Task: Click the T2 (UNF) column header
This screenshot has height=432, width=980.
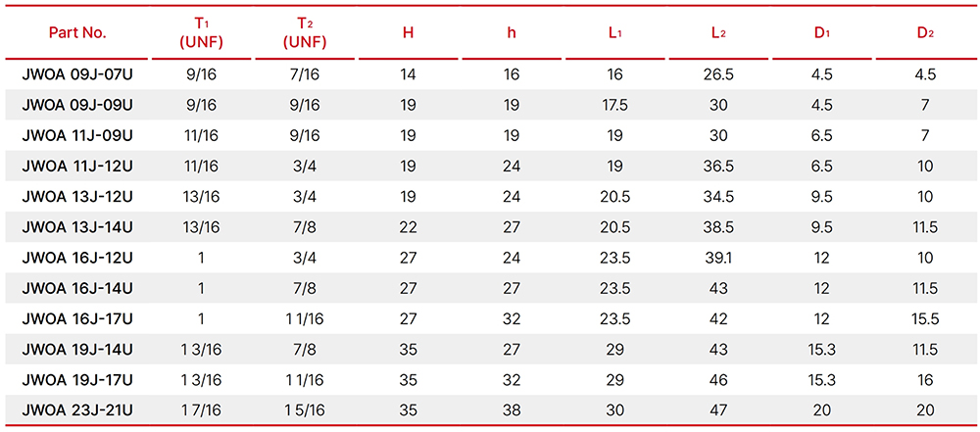Action: pyautogui.click(x=305, y=33)
